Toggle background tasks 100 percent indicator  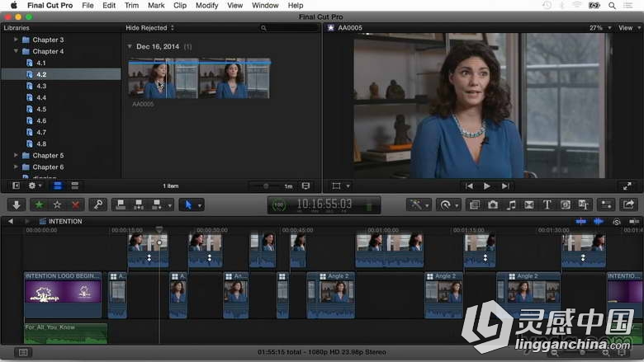point(279,205)
